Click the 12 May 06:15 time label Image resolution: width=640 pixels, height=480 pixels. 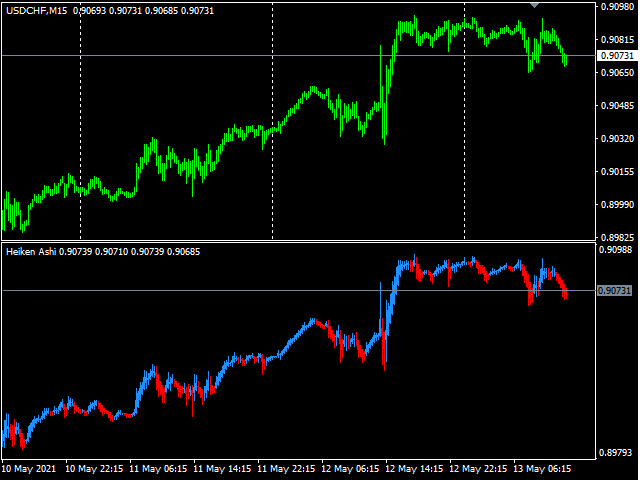(350, 468)
